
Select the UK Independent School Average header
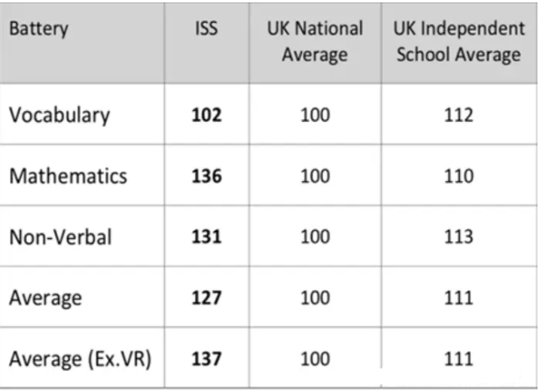458,41
